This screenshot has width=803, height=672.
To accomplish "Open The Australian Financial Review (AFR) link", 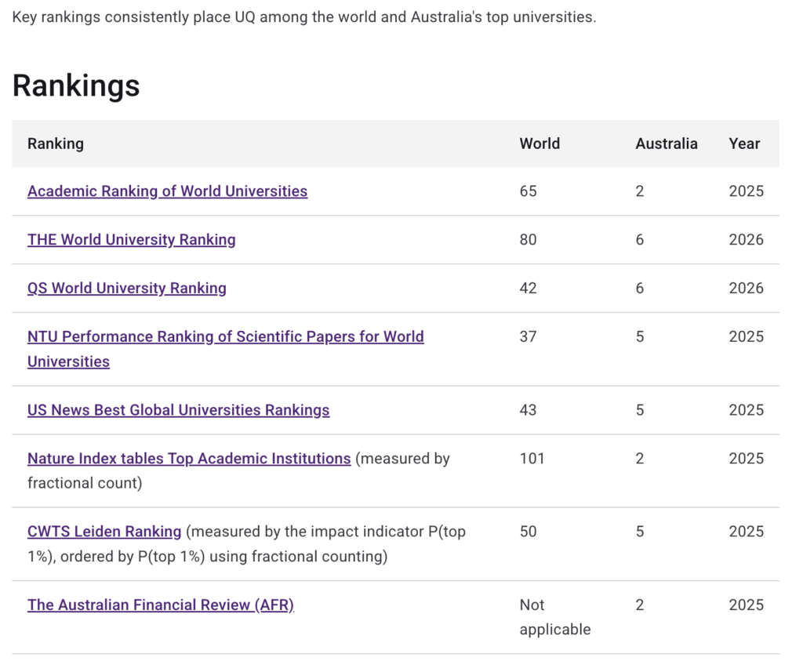I will click(160, 605).
